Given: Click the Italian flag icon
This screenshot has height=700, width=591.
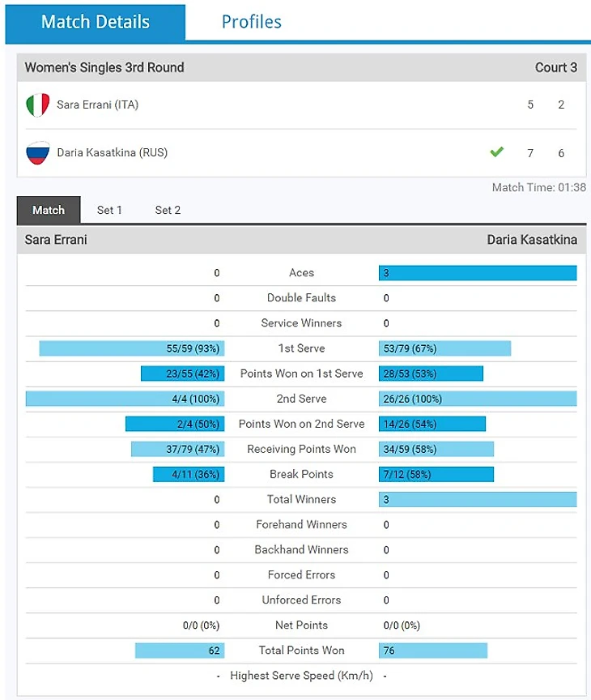Looking at the screenshot, I should [x=37, y=105].
